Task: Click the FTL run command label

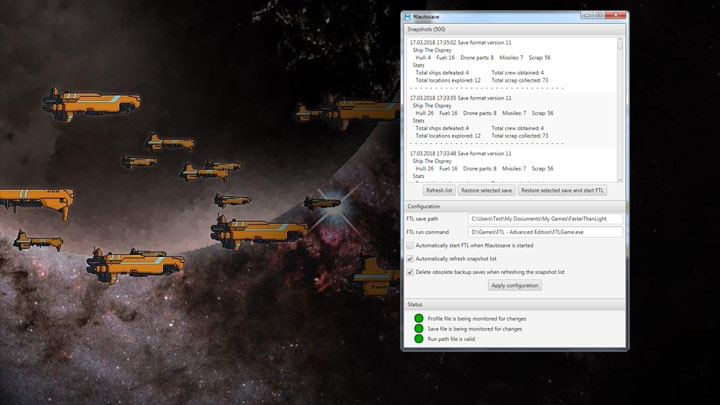Action: click(x=428, y=232)
